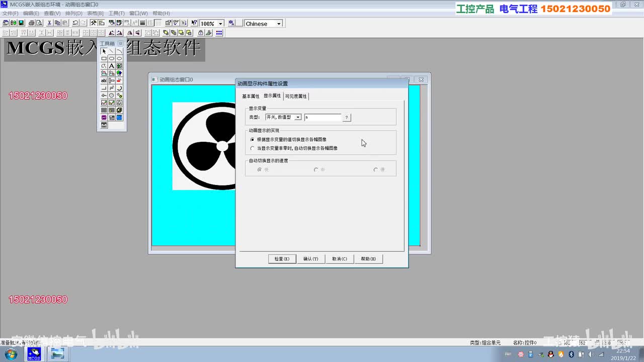The height and width of the screenshot is (362, 644).
Task: Open the 查看(V) menu
Action: 52,13
